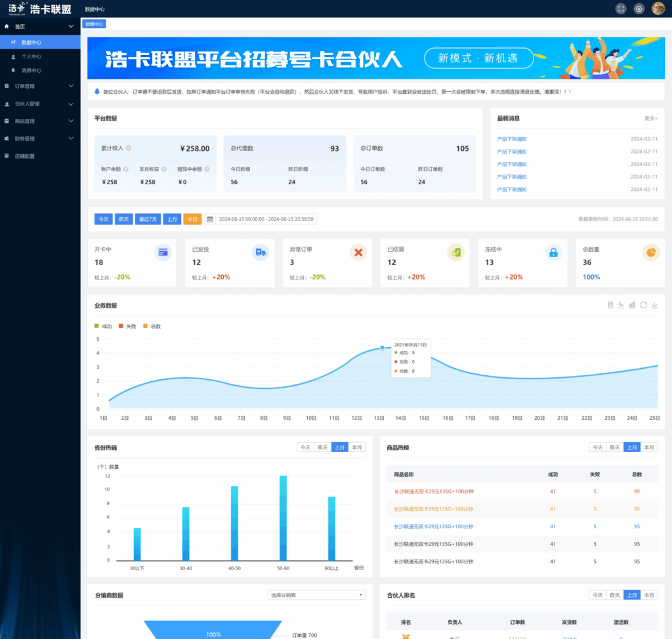Open the 数据中心 sidebar item
This screenshot has width=672, height=639.
[40, 42]
